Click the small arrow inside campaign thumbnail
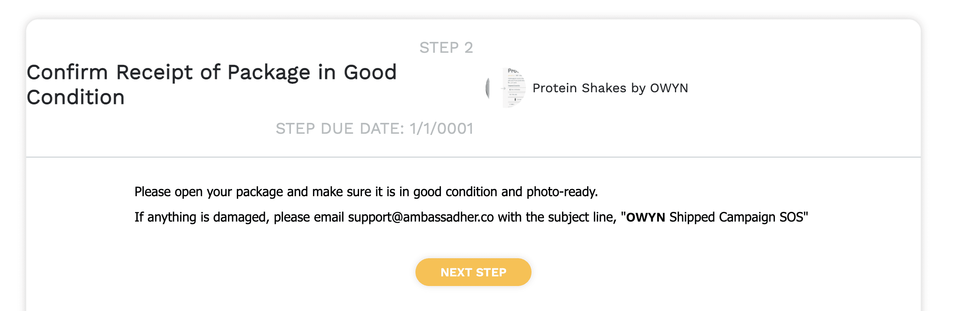980x311 pixels. coord(503,88)
